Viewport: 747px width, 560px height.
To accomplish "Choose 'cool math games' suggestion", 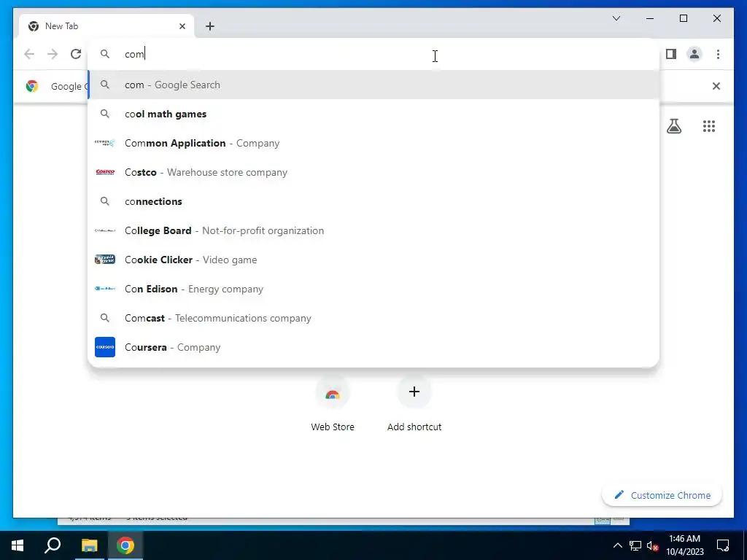I will click(x=374, y=114).
